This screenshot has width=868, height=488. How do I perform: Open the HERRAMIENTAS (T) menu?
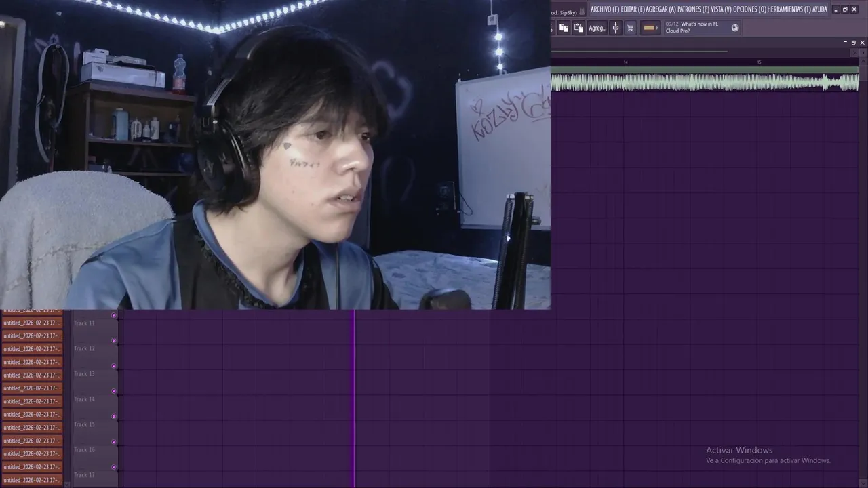coord(789,9)
